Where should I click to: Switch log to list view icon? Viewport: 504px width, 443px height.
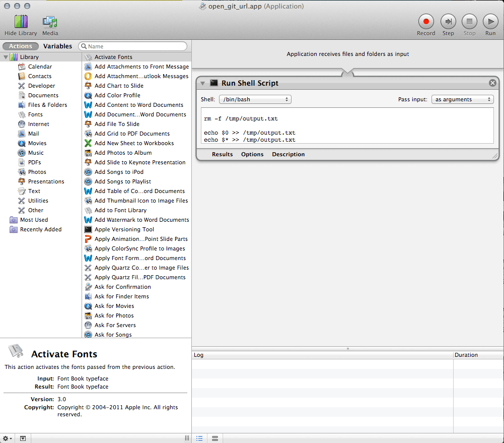[x=199, y=438]
